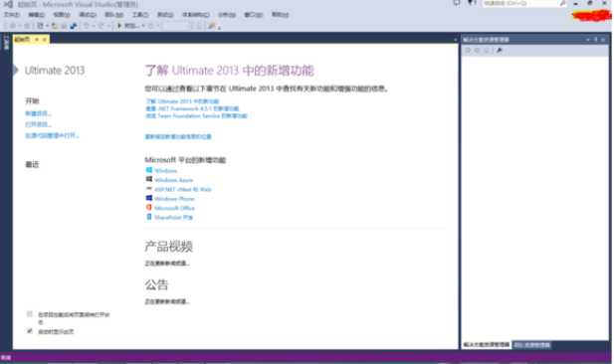Open 'Learn about new features in Ultimate 2013' link
The image size is (614, 364).
182,101
